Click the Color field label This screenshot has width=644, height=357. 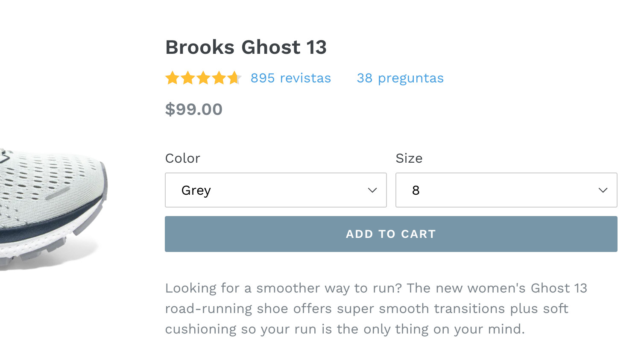pos(183,158)
